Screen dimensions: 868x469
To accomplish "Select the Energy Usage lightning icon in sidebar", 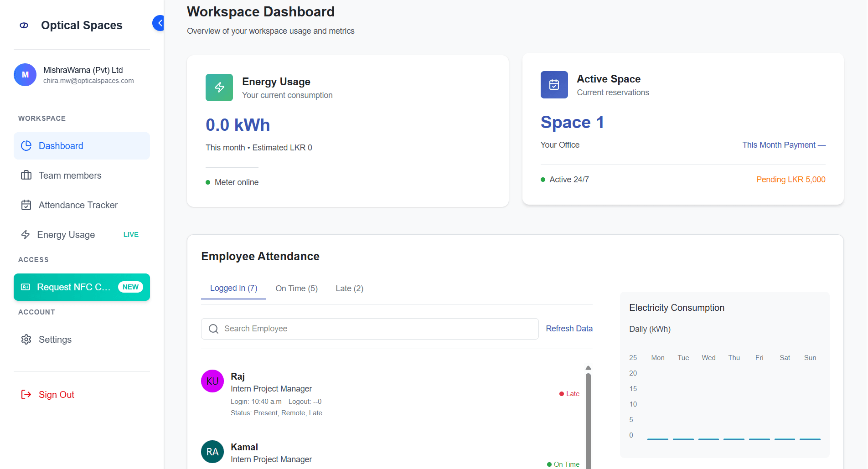I will [x=26, y=234].
